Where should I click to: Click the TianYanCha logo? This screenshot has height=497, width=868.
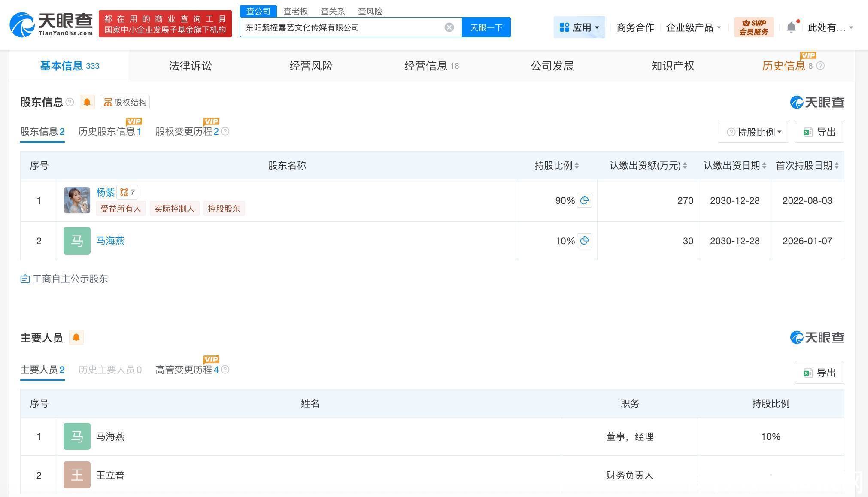coord(51,24)
